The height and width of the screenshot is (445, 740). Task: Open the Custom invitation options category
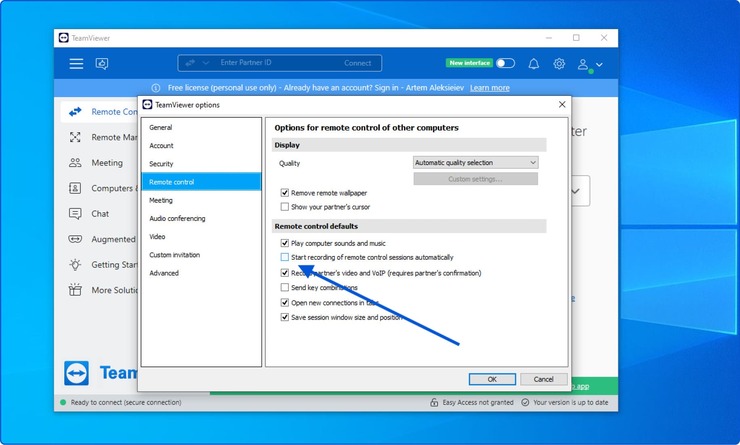201,255
